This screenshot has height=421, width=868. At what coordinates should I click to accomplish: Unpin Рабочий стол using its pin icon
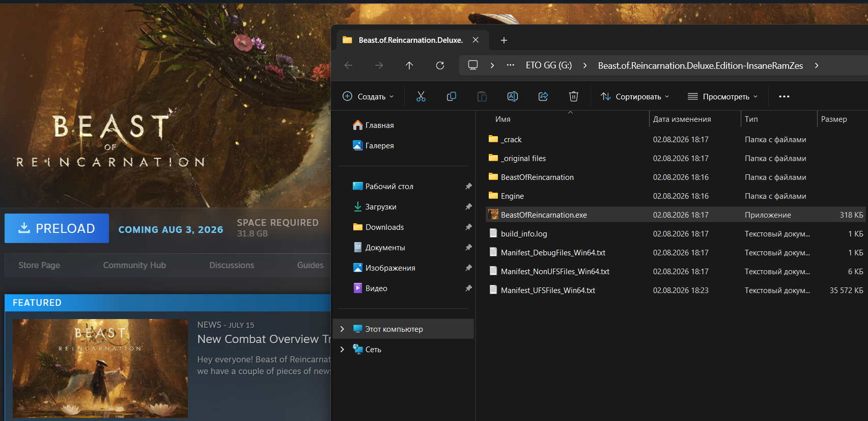point(468,187)
